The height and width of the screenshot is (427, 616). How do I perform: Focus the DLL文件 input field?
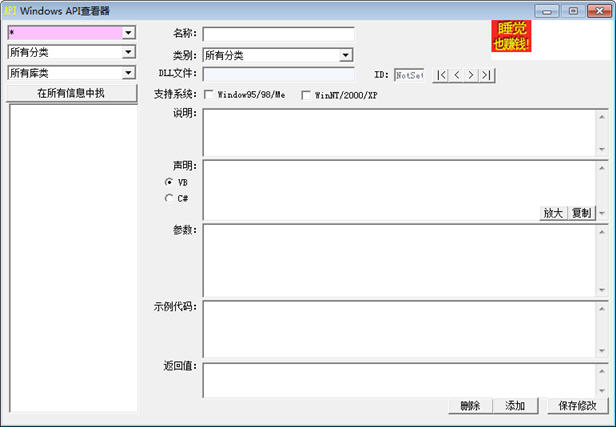tap(279, 74)
